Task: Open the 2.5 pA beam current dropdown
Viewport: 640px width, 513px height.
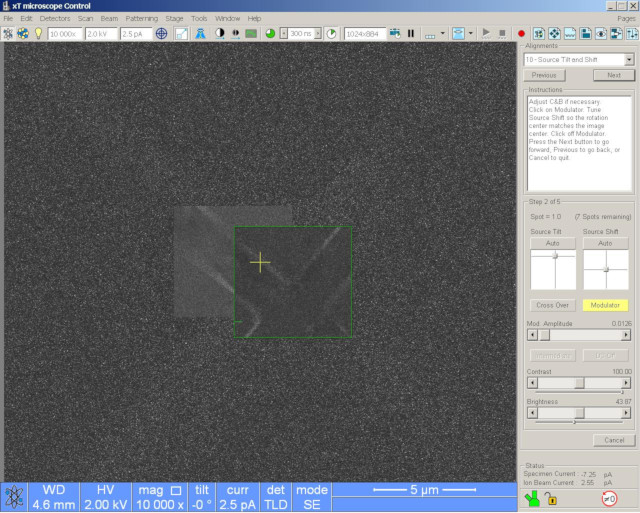Action: coord(136,33)
